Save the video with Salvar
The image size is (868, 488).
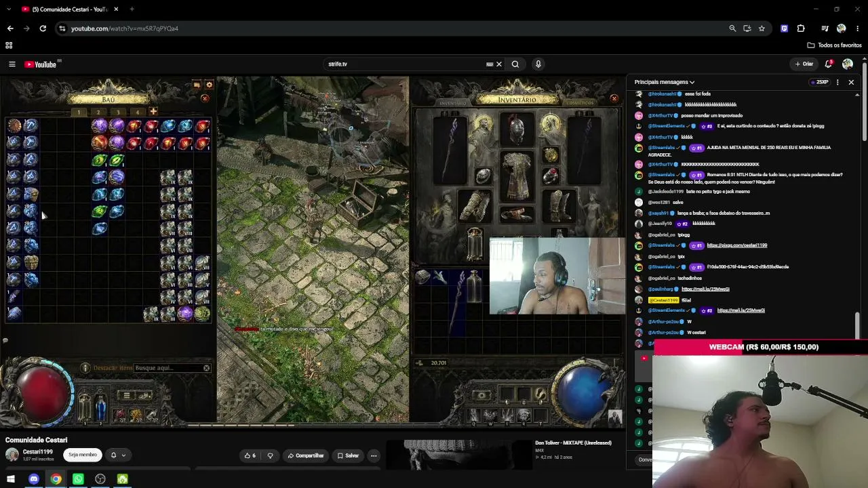click(x=349, y=455)
